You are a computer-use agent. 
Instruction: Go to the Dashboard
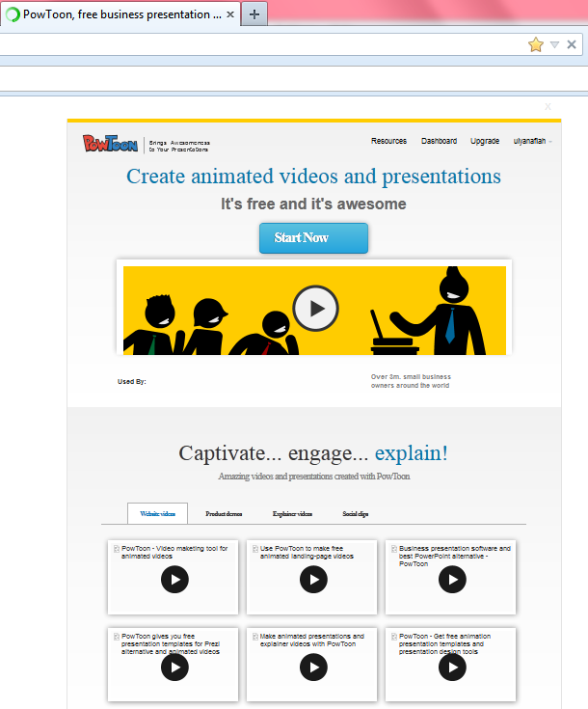439,141
